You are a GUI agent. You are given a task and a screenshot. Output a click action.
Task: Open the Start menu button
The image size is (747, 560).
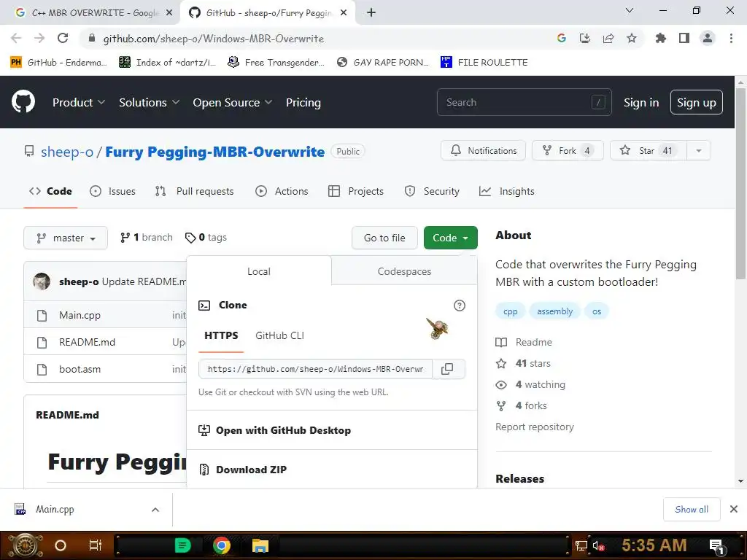click(25, 545)
